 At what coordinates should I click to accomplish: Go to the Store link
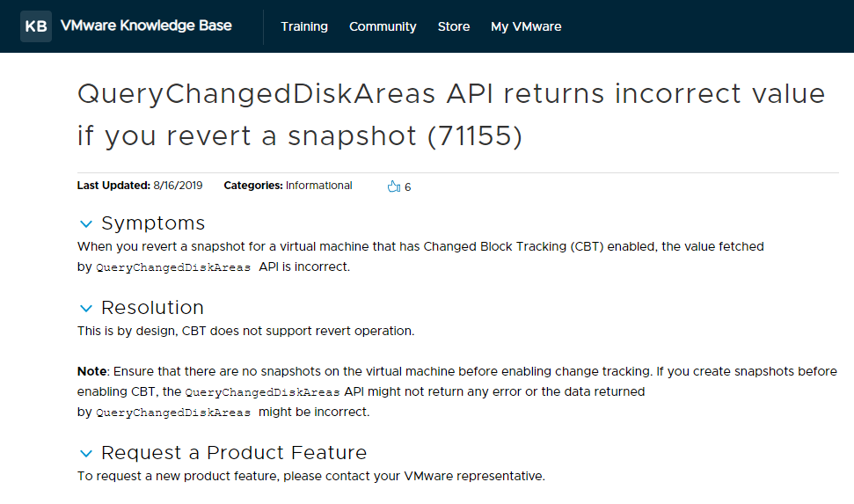coord(454,26)
